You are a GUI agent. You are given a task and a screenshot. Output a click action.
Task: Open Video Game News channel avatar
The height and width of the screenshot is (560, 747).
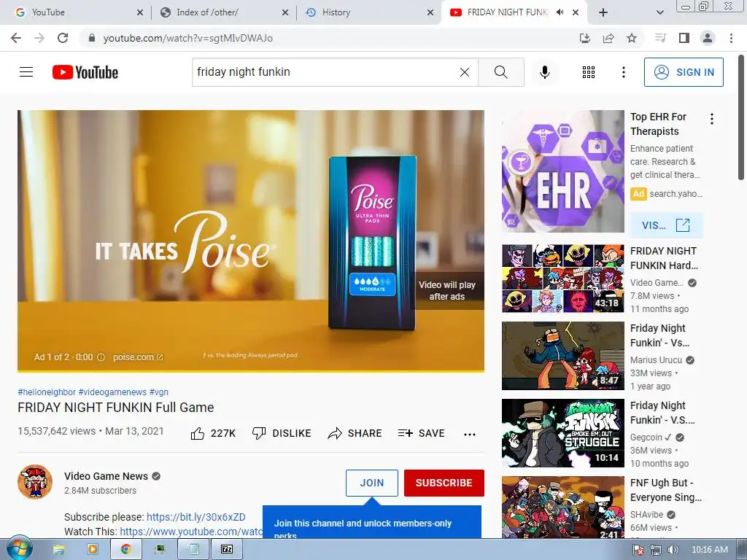pyautogui.click(x=35, y=482)
